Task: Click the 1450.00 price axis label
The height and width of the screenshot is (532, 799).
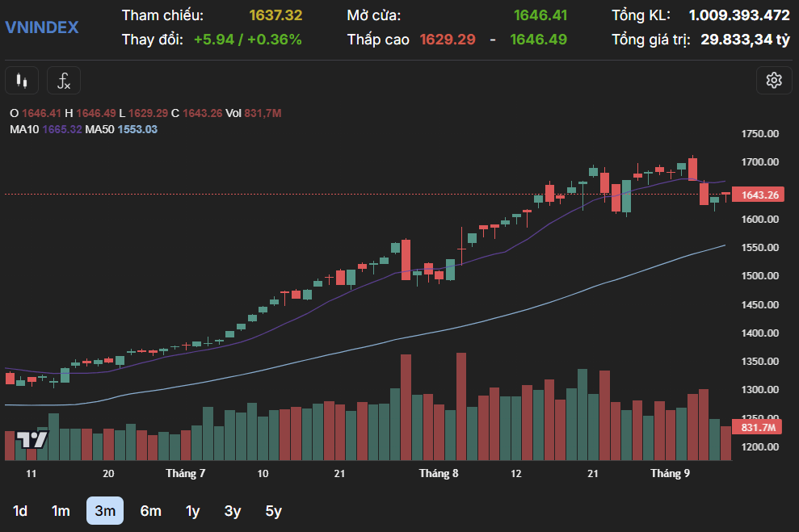Action: tap(759, 305)
